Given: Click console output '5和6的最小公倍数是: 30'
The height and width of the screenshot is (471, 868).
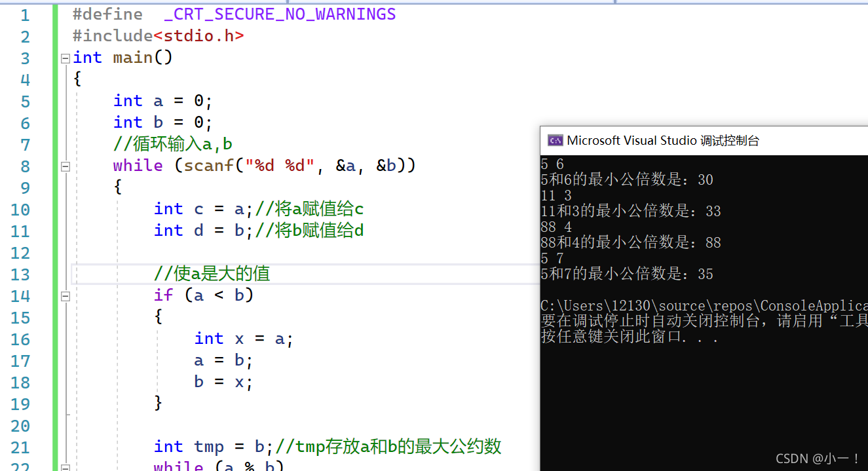Looking at the screenshot, I should [628, 179].
